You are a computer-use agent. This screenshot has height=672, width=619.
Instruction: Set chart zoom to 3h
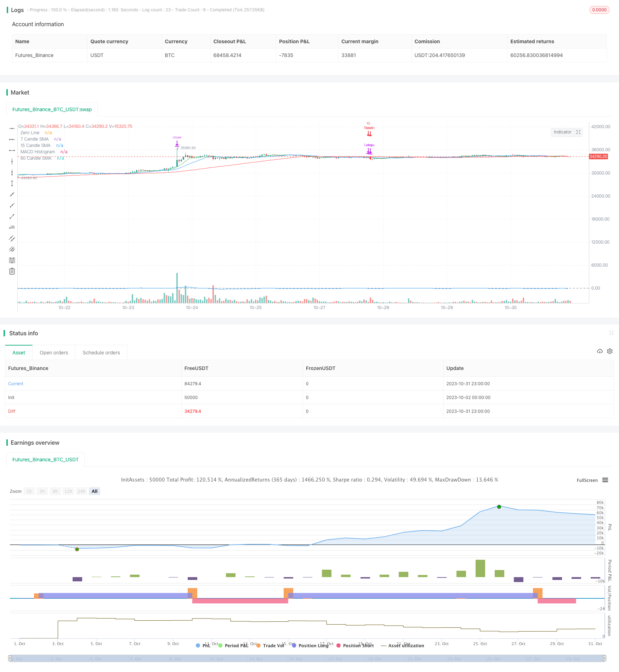[x=42, y=491]
